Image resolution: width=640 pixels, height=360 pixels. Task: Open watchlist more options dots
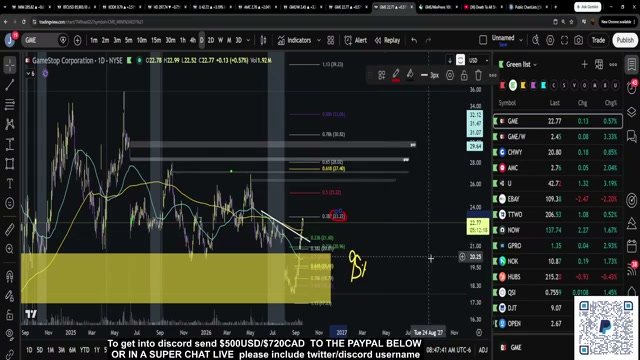point(613,64)
